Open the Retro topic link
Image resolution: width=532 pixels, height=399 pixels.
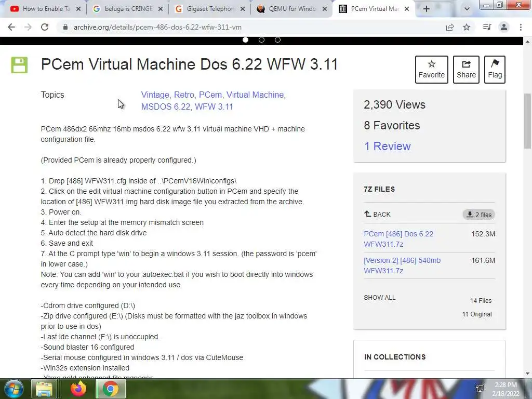coord(184,95)
